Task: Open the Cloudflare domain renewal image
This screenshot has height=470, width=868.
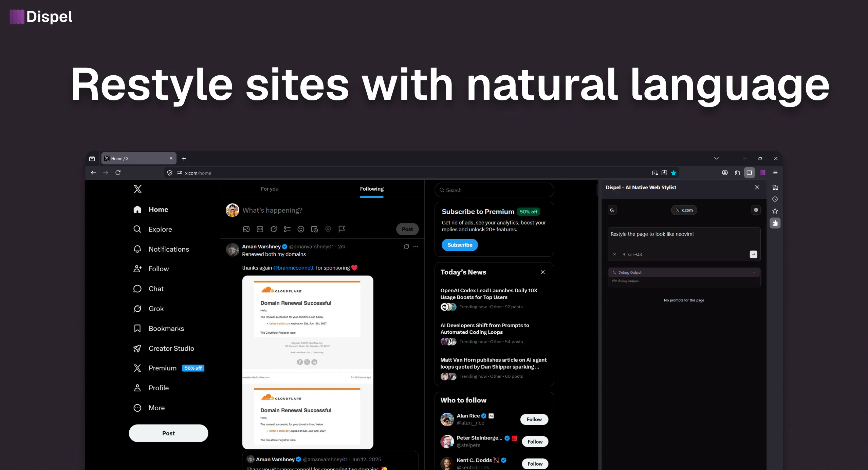Action: (308, 362)
